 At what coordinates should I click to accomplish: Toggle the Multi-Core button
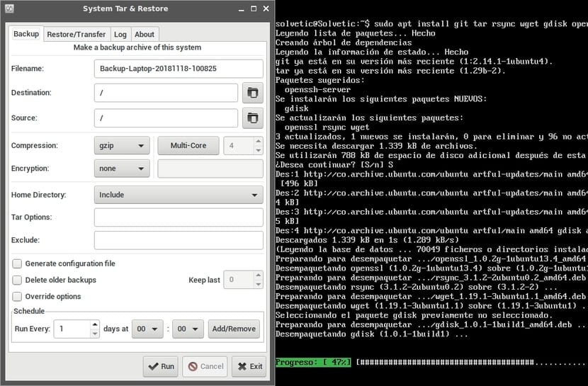[188, 145]
